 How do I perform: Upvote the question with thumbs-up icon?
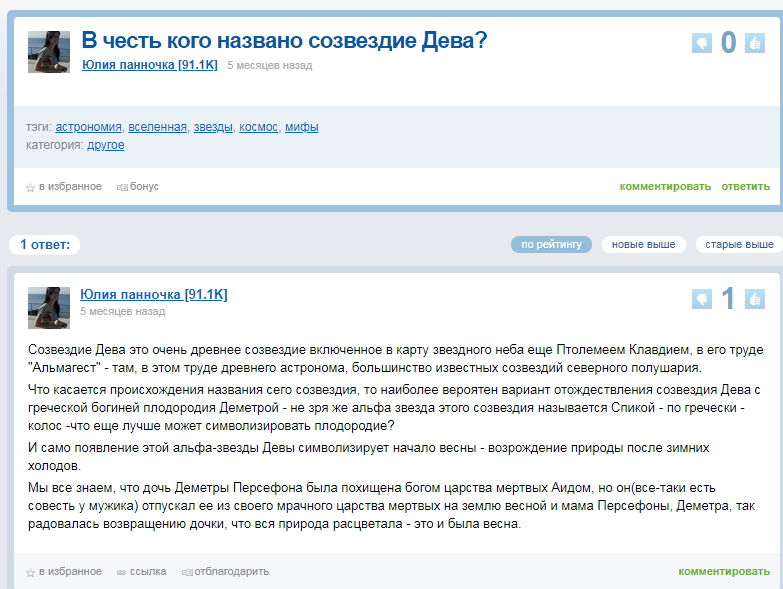pyautogui.click(x=755, y=43)
